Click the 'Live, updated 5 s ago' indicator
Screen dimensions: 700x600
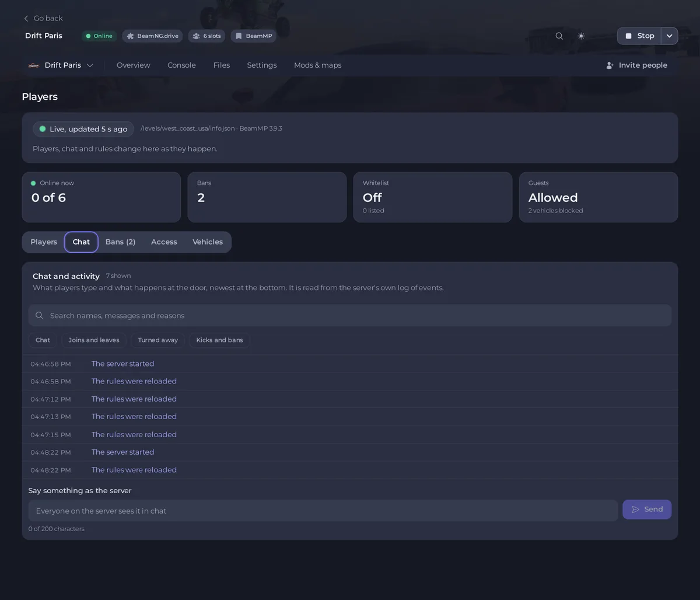(x=83, y=129)
